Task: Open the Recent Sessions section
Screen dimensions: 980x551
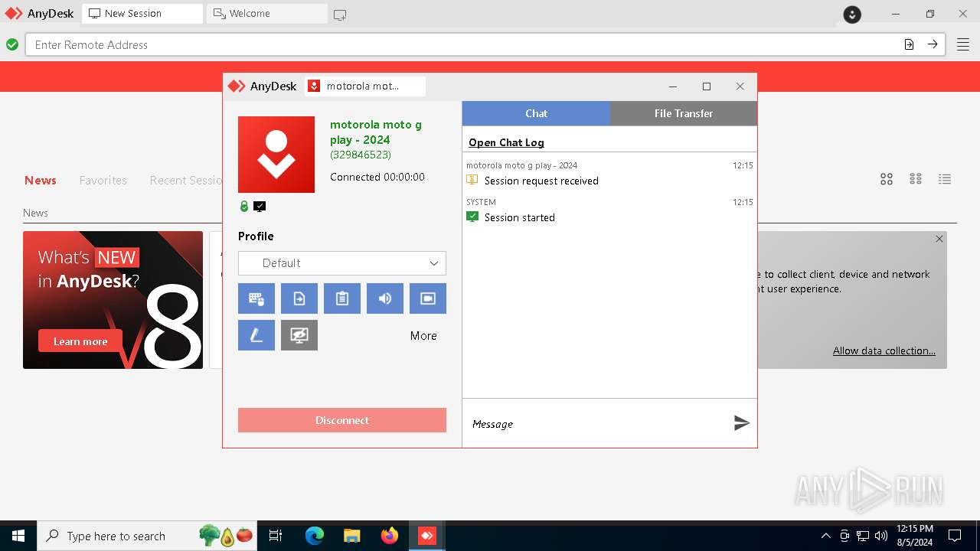Action: (x=186, y=181)
